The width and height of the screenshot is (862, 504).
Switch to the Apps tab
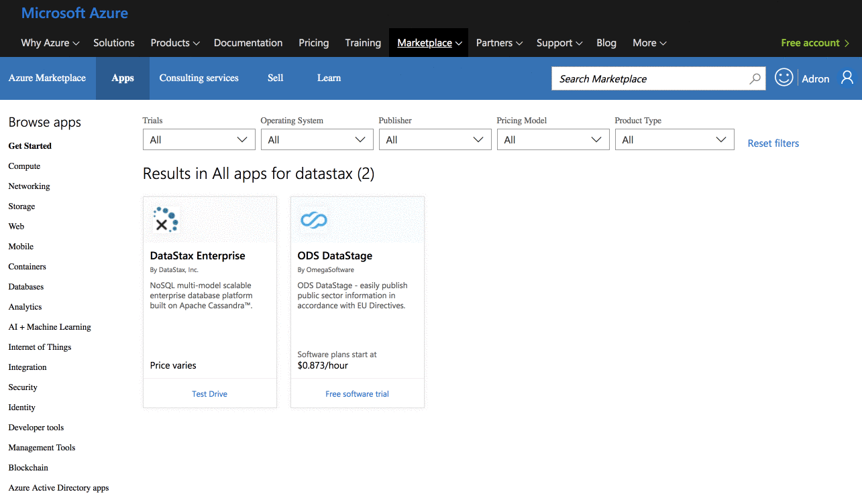coord(123,78)
